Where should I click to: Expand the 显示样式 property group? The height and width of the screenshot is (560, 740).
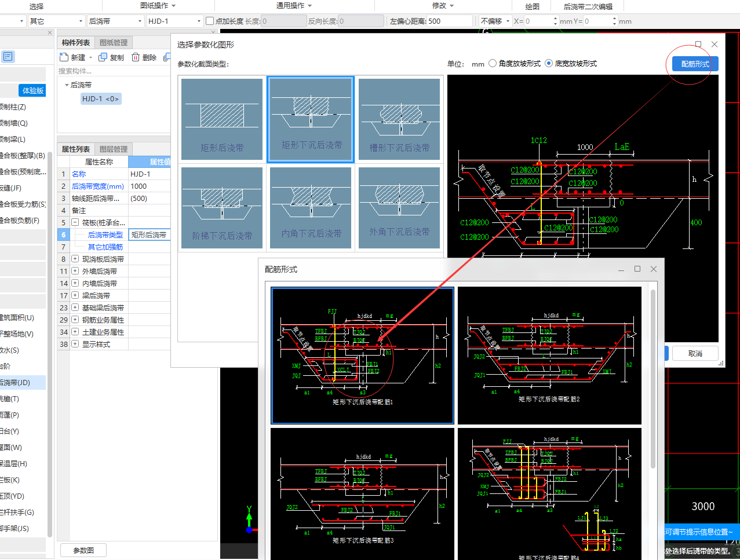point(75,344)
